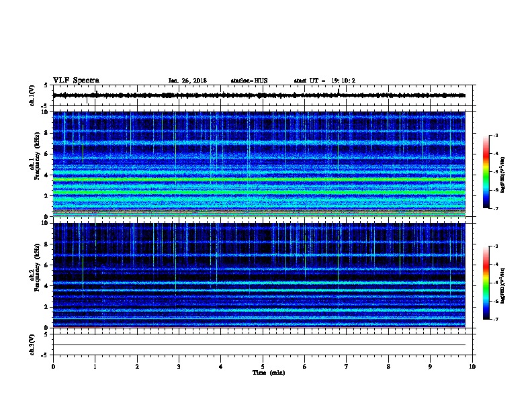532x411 pixels.
Task: Click the ch.1 spectrogram color scale bar
Action: coord(486,172)
